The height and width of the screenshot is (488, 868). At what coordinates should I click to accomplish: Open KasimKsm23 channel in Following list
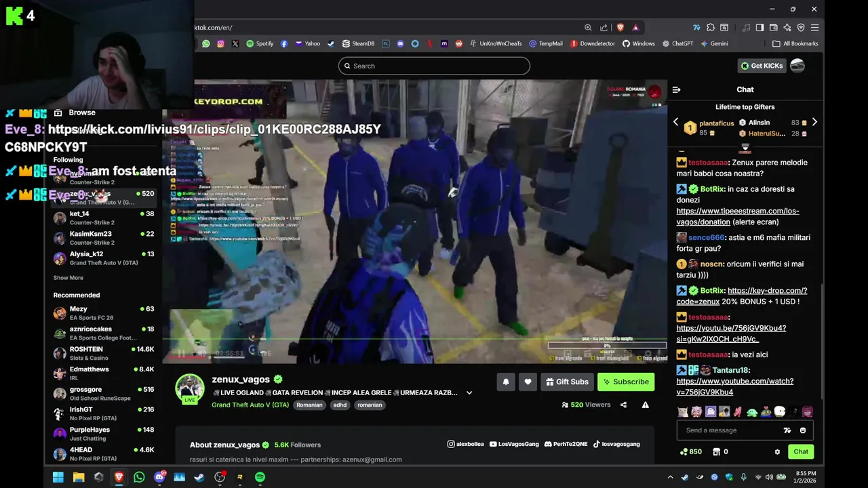[x=104, y=238]
